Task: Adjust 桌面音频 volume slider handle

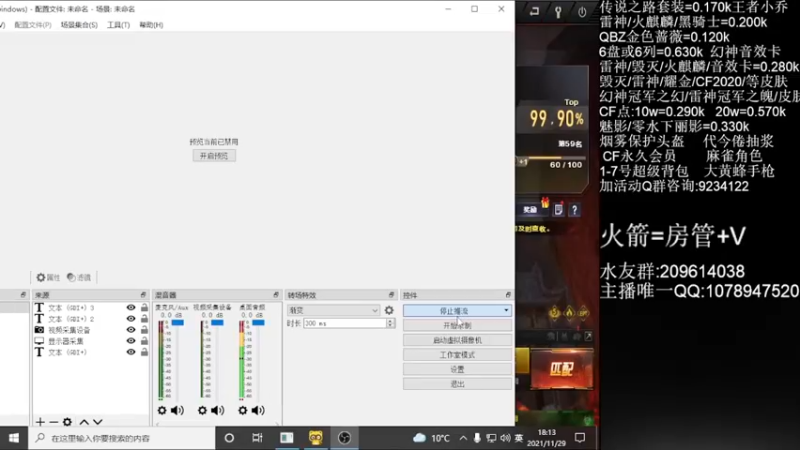Action: [x=258, y=322]
